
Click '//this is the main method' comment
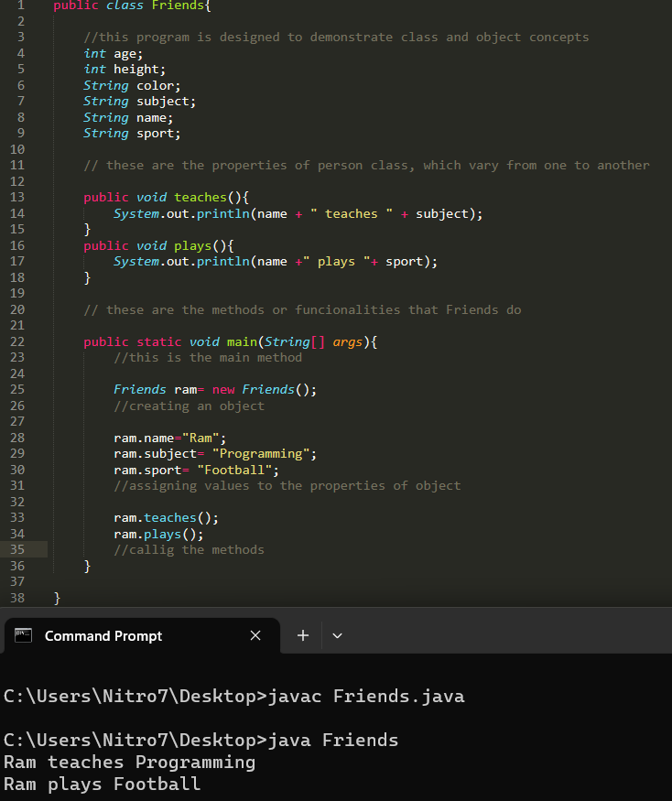pos(208,358)
